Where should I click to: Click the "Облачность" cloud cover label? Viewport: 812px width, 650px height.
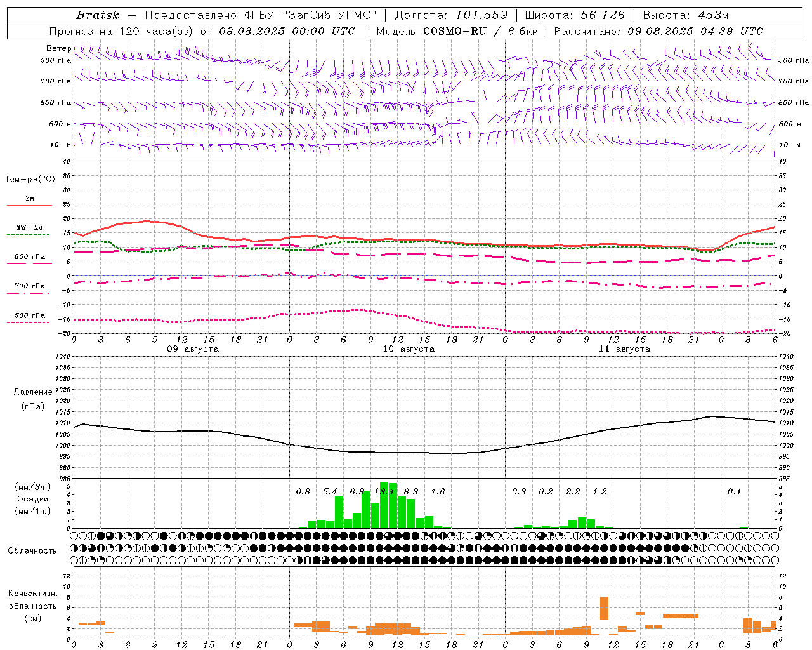(32, 551)
